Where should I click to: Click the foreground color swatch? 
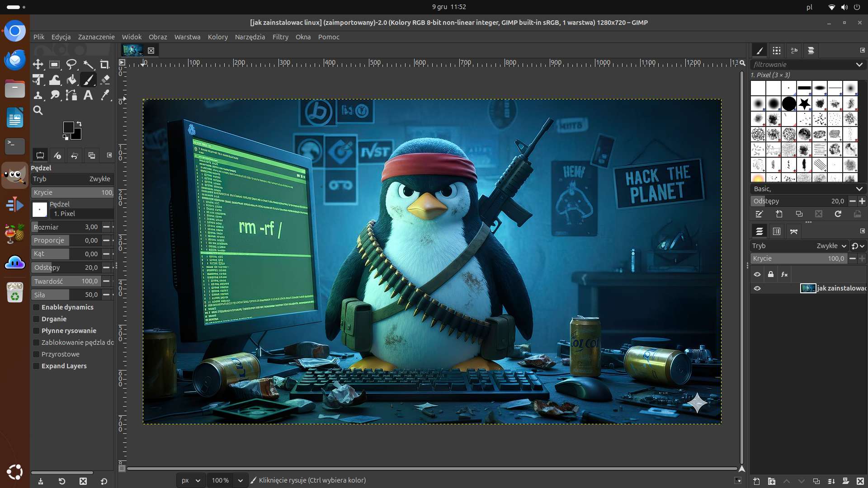pos(69,127)
